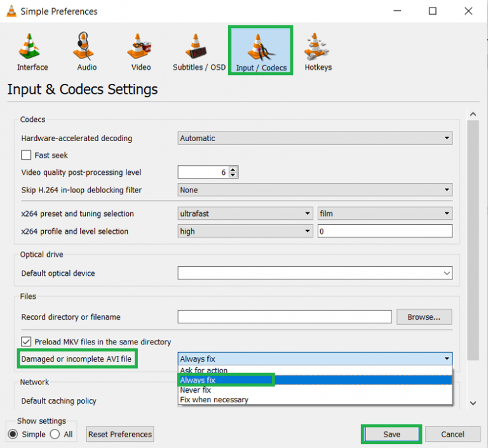Maximize the Simple Preferences window
Screen dimensions: 488x448
433,11
